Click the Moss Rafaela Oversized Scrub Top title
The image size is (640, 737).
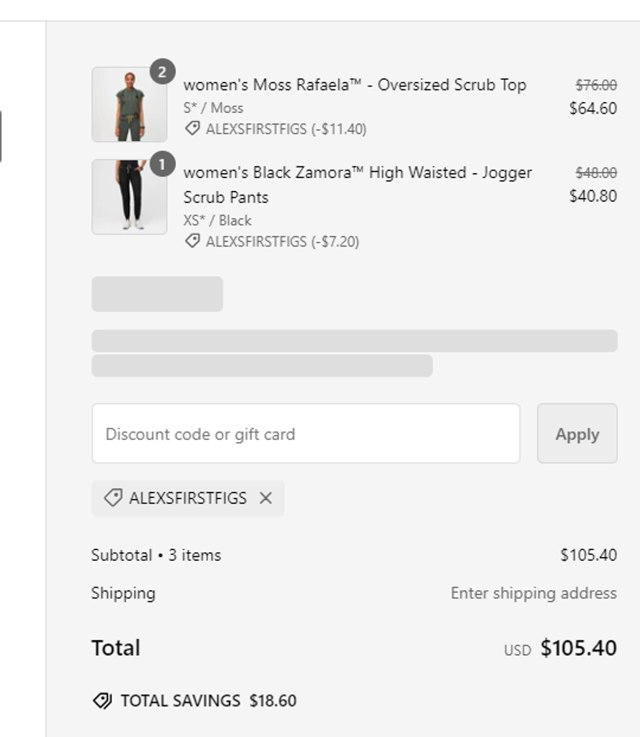click(x=354, y=85)
